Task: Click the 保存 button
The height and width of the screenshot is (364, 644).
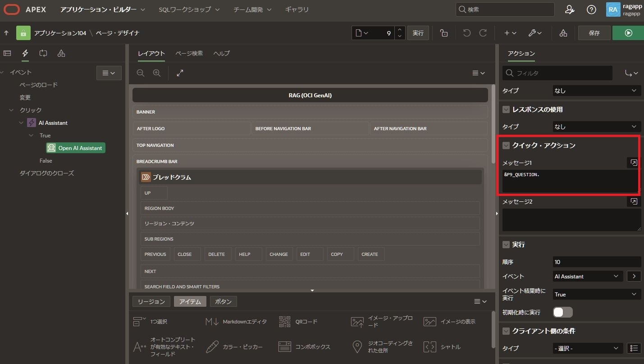Action: click(594, 33)
